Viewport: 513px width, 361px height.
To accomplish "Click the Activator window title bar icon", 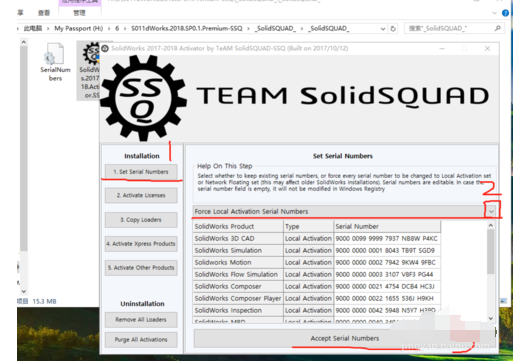I will pos(105,49).
